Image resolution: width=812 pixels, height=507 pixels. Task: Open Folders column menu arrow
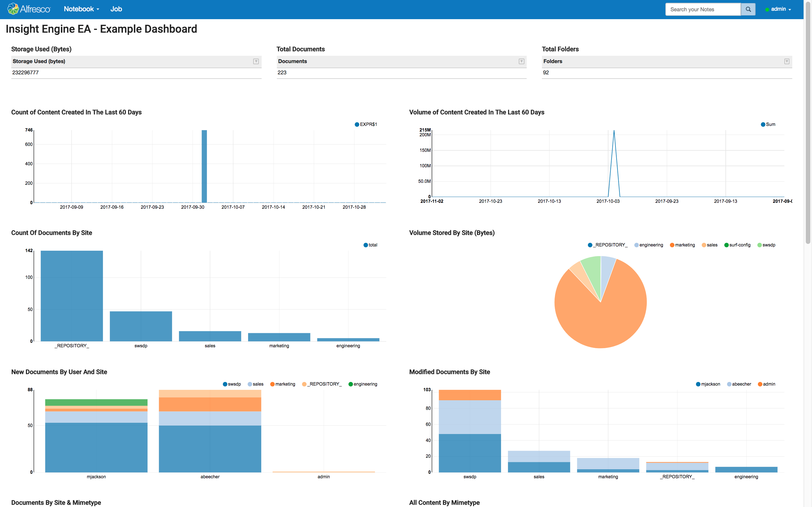[787, 61]
